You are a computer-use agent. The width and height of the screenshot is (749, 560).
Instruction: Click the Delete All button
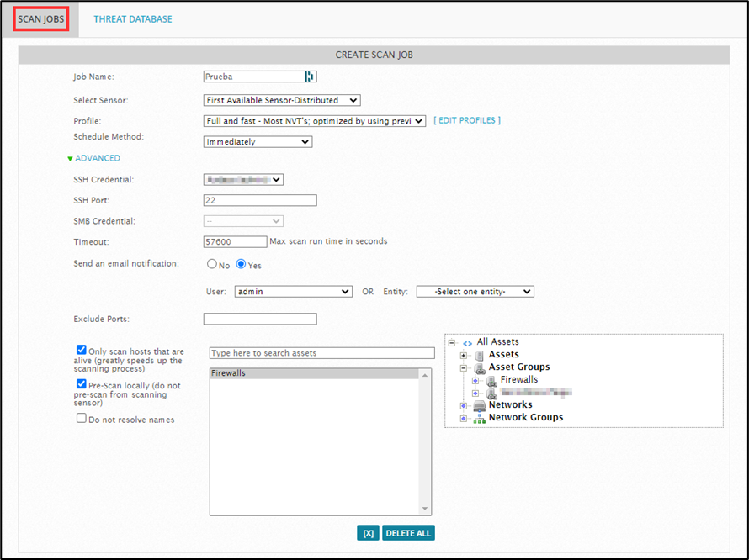pos(408,533)
